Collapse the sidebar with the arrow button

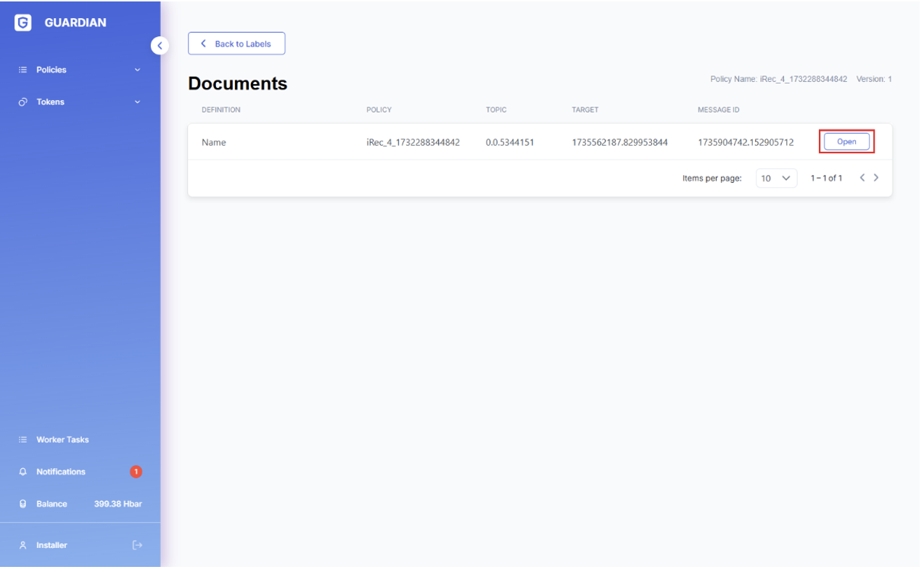click(160, 46)
